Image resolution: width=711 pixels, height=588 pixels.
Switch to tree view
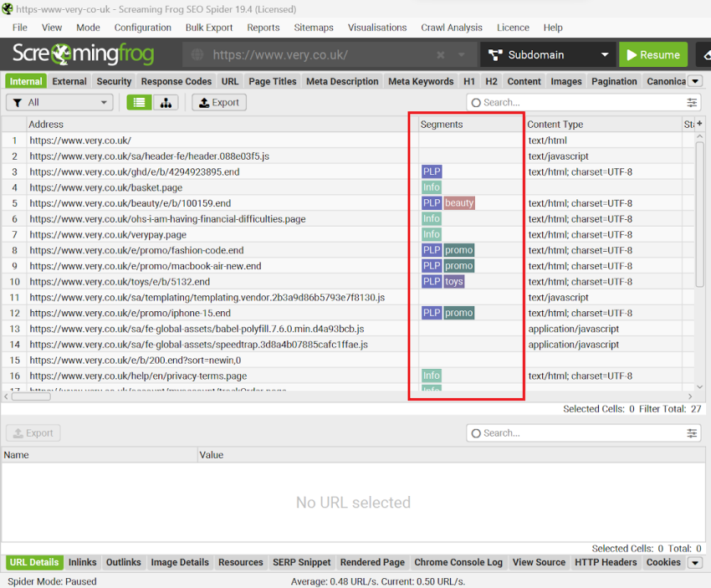[x=166, y=102]
